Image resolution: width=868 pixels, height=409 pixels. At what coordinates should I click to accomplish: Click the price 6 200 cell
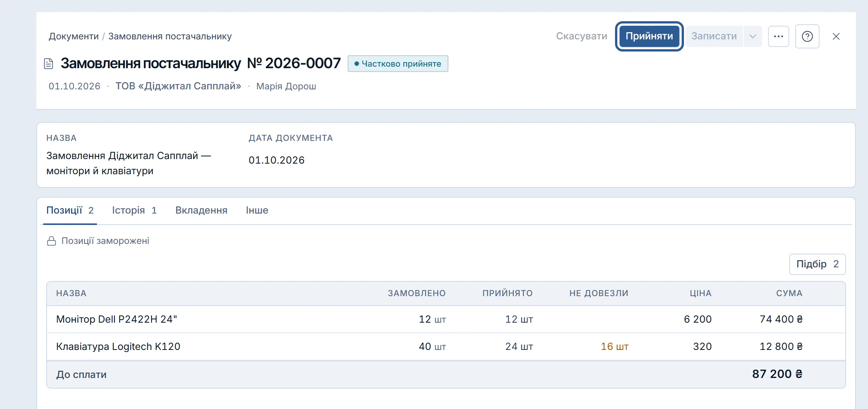[698, 320]
